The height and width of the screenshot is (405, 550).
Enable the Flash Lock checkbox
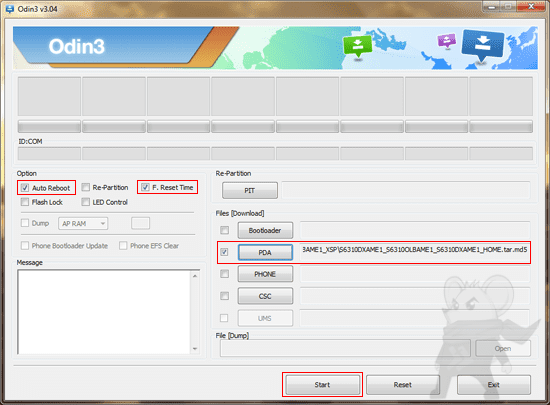click(25, 202)
